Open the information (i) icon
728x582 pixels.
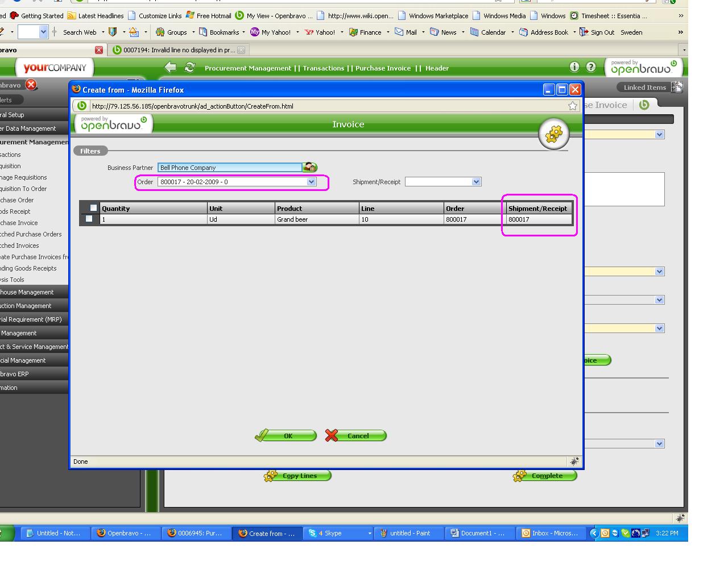tap(574, 67)
